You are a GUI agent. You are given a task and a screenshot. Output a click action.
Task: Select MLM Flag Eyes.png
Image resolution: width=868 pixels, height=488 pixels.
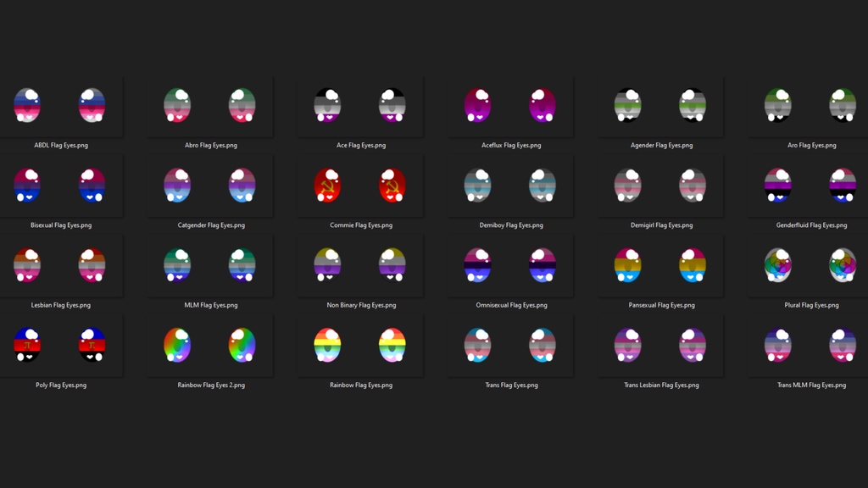point(209,264)
